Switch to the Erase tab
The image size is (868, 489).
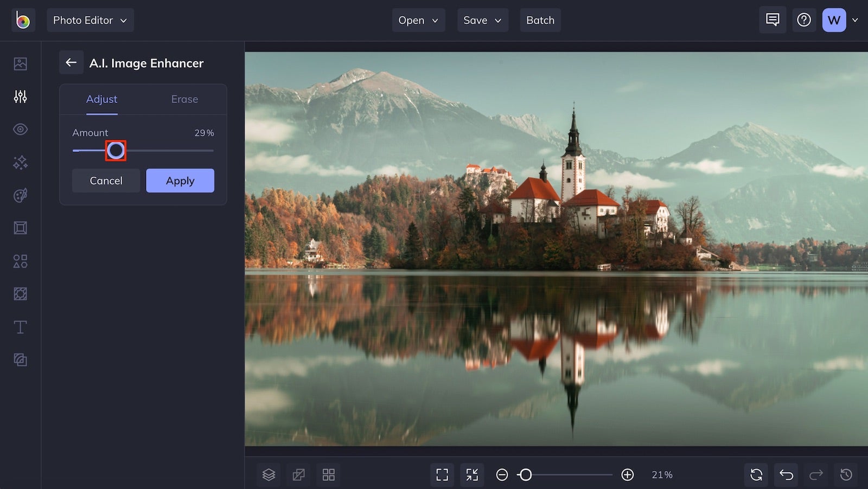click(184, 99)
